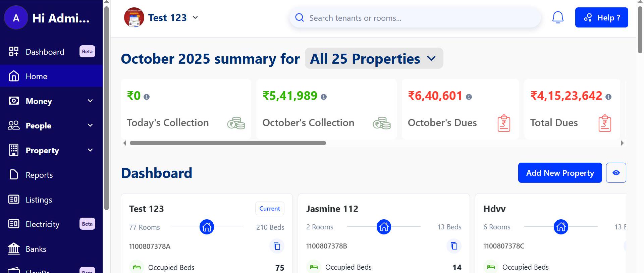Open the All 25 Properties dropdown

pyautogui.click(x=374, y=59)
